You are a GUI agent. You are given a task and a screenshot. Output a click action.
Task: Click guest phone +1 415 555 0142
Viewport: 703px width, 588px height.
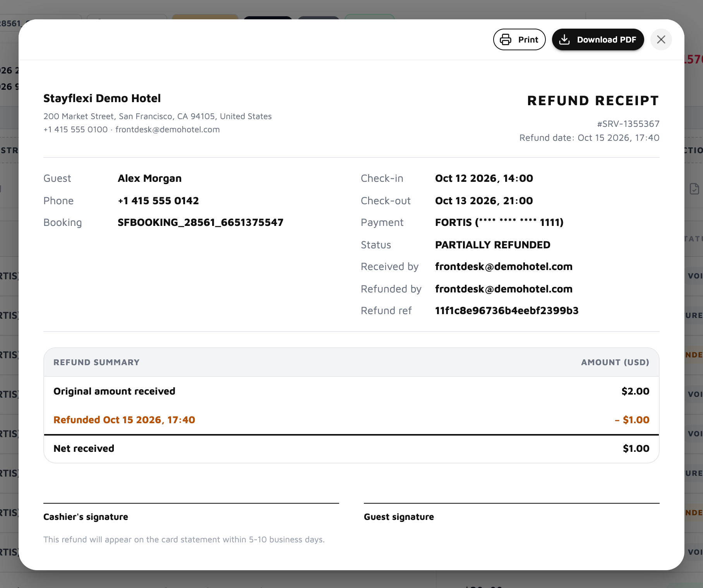[158, 201]
